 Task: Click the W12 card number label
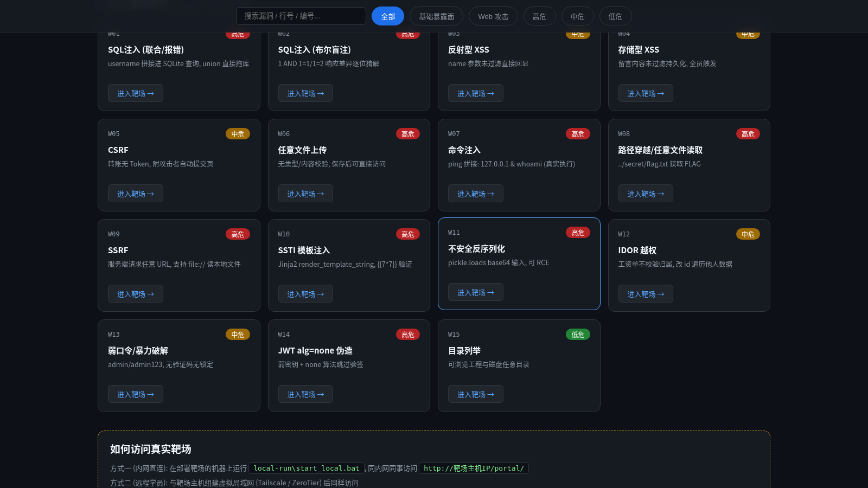[x=624, y=234]
